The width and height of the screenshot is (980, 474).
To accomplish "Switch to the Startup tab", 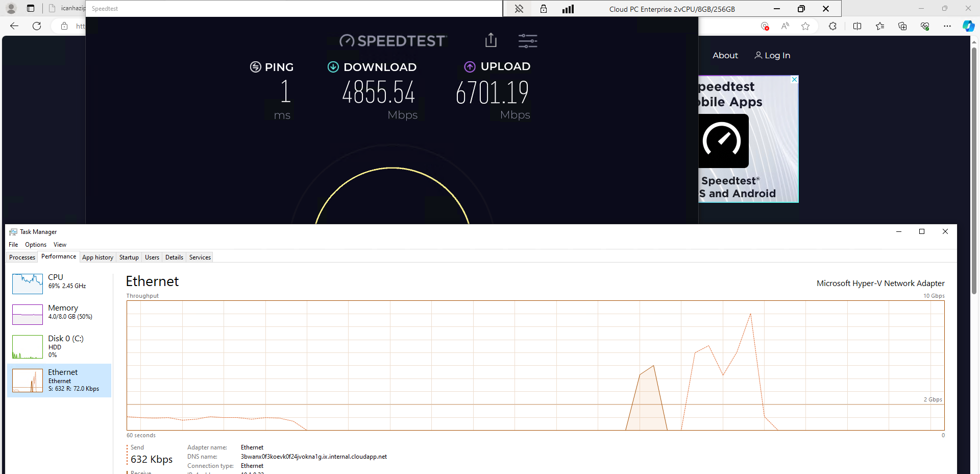I will pyautogui.click(x=129, y=257).
